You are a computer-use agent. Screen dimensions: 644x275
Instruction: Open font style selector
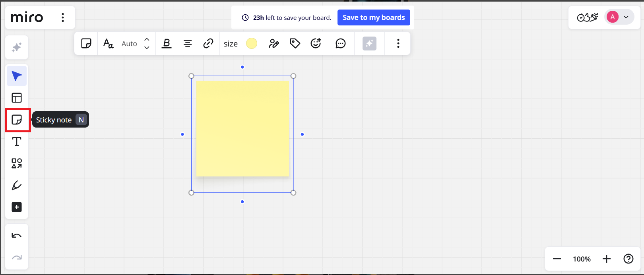(108, 43)
